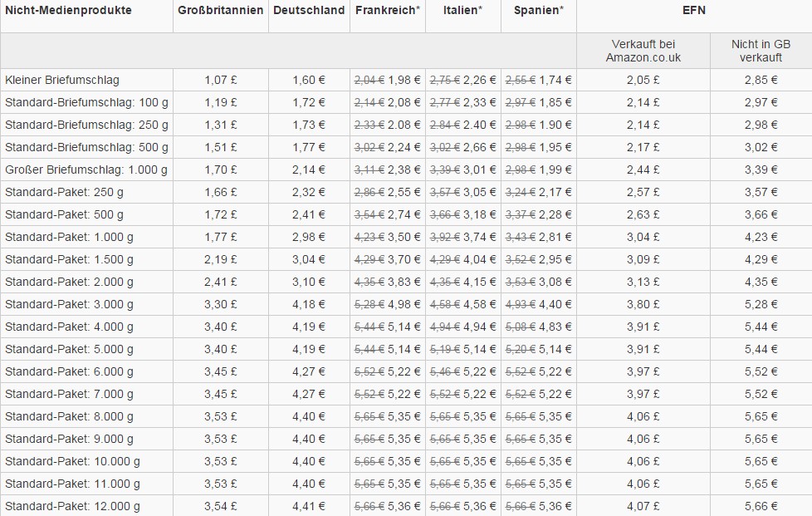Click the 2,41 € Deutschland value

pos(309,214)
